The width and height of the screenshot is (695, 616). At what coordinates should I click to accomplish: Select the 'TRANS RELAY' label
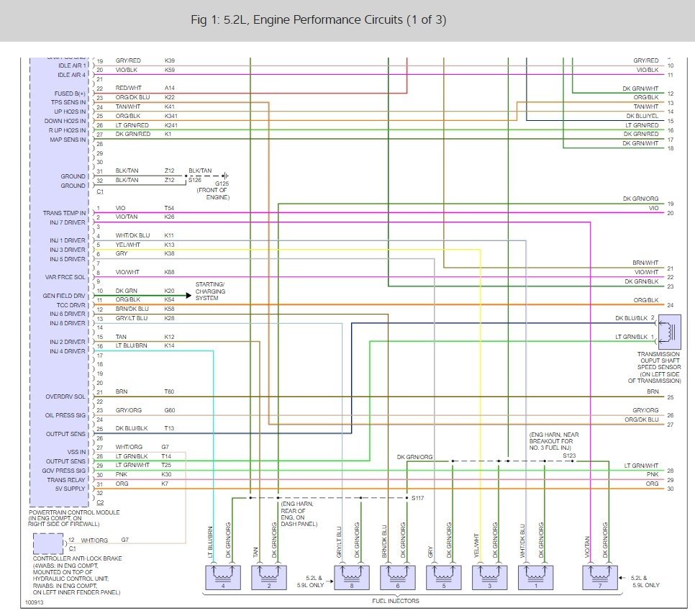click(x=66, y=480)
